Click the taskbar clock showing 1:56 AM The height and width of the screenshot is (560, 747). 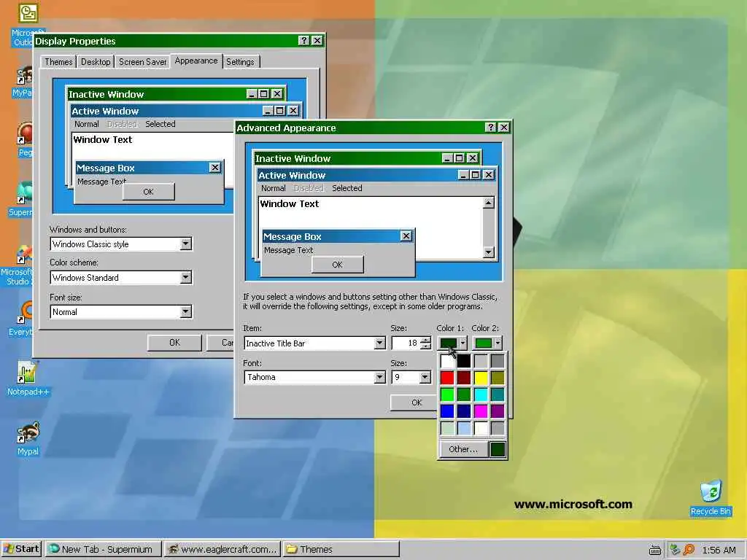point(719,550)
